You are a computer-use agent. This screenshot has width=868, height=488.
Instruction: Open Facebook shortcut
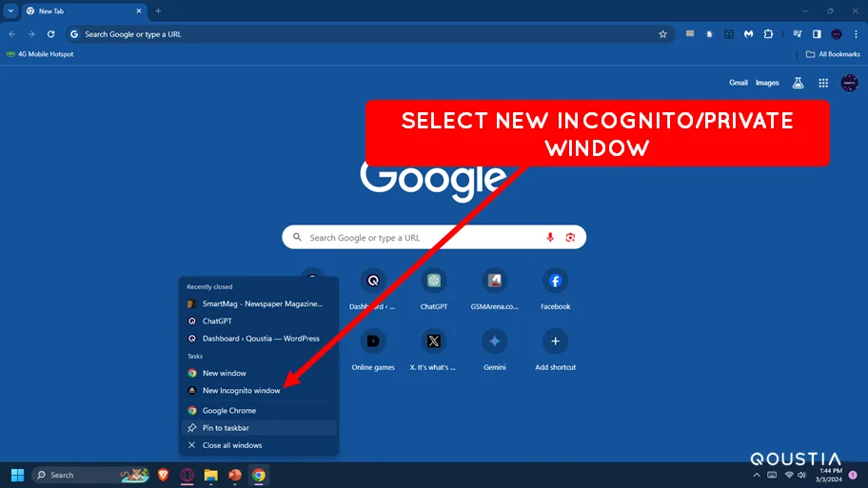555,289
